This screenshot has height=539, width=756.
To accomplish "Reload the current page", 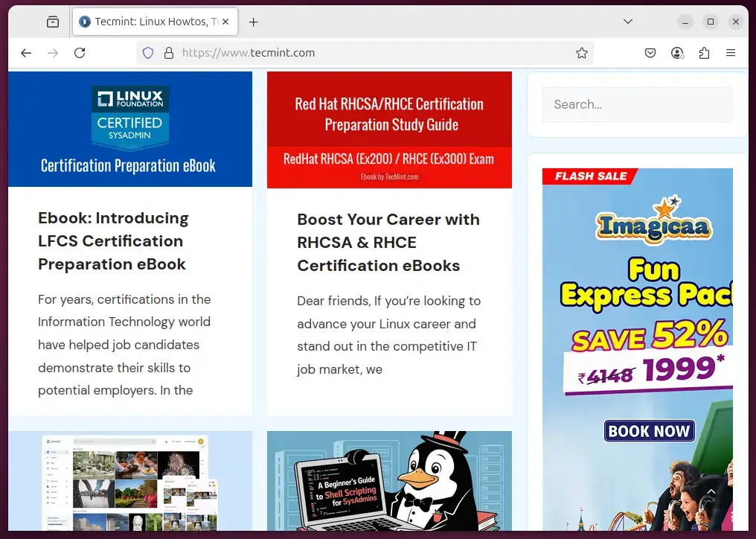I will pos(80,53).
